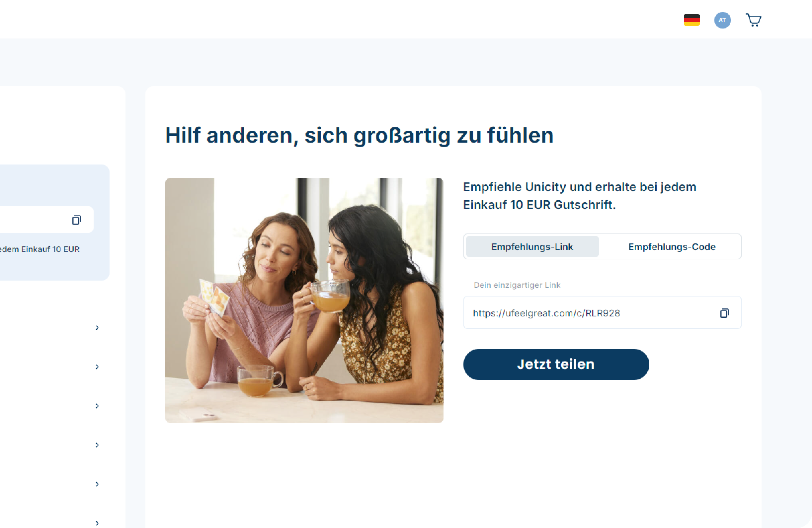812x528 pixels.
Task: Expand the fifth sidebar chevron item
Action: pyautogui.click(x=97, y=484)
